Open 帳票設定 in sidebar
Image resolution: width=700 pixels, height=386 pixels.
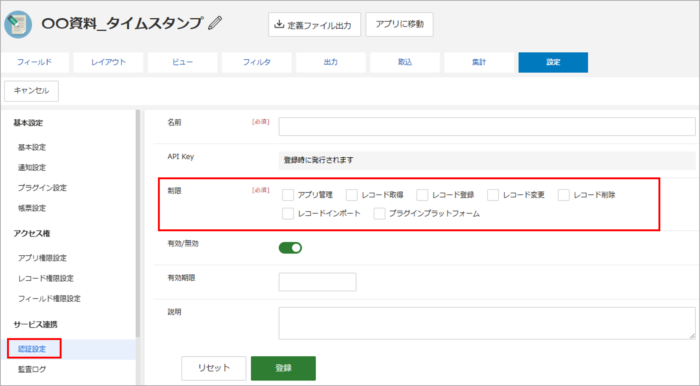[32, 208]
